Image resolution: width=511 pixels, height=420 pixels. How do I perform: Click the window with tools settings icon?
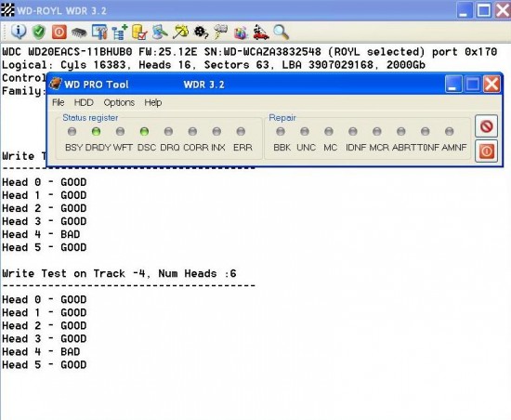[x=99, y=32]
